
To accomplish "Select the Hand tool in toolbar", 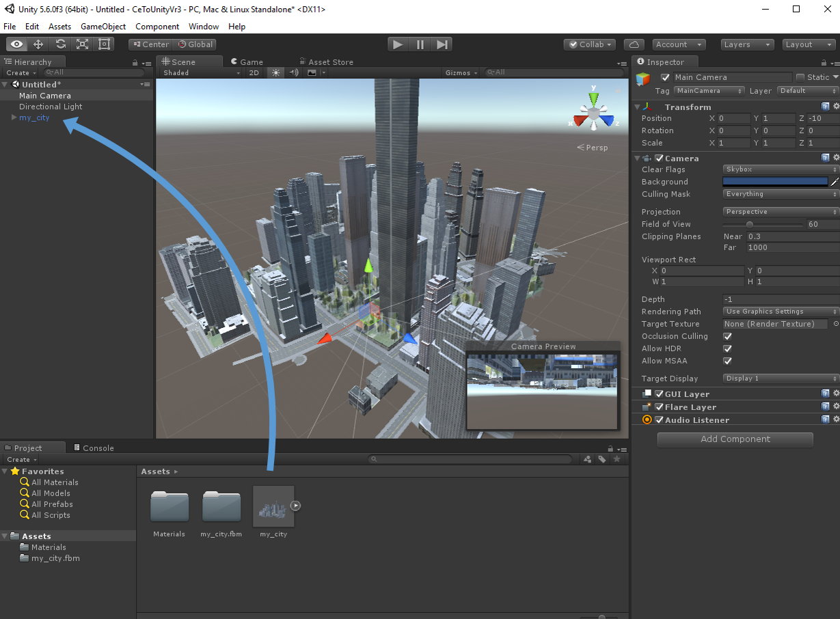I will [x=16, y=44].
